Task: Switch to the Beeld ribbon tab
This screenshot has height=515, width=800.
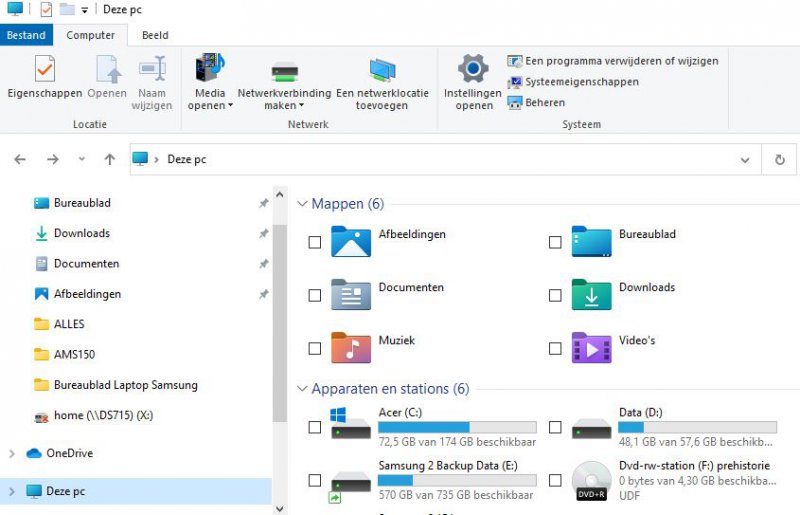Action: pos(155,35)
